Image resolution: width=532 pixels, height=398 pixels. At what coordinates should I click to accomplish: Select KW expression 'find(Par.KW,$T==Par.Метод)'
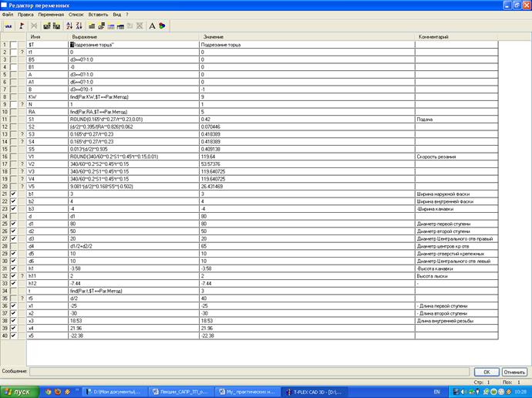tap(133, 97)
